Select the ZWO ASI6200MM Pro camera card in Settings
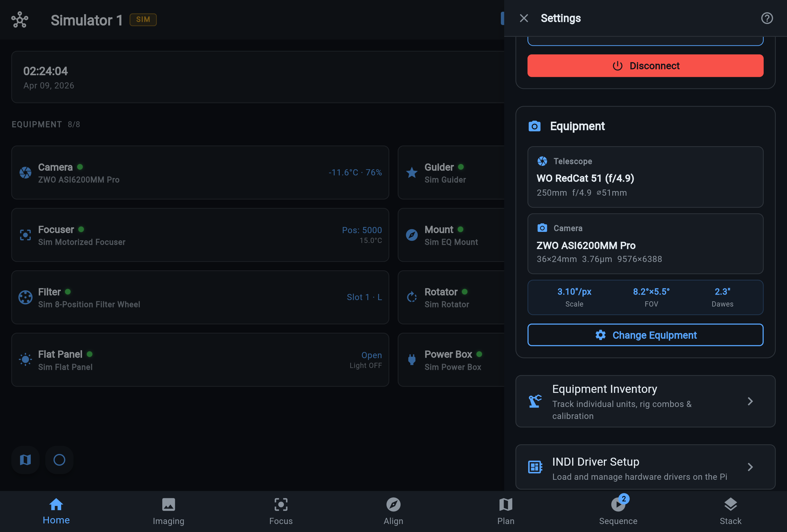 645,244
